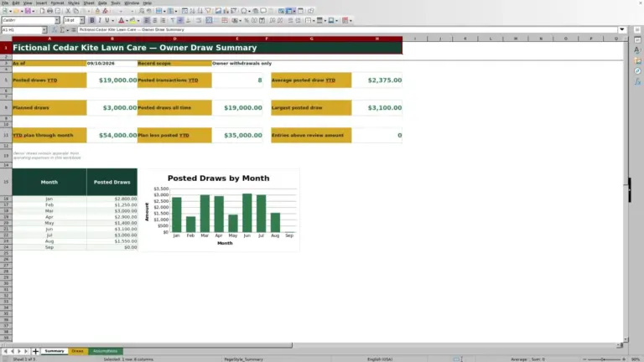Open the Sheet menu

coord(89,3)
